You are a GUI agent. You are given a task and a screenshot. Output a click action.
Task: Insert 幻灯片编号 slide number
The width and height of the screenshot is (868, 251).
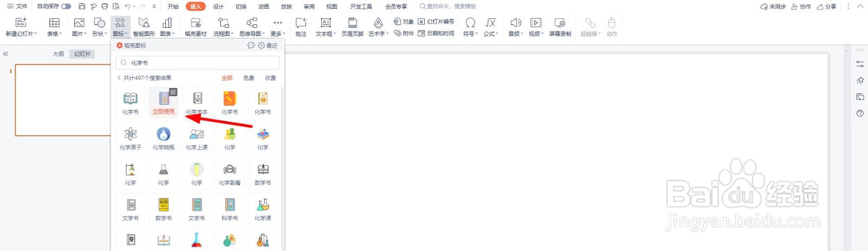pyautogui.click(x=436, y=22)
